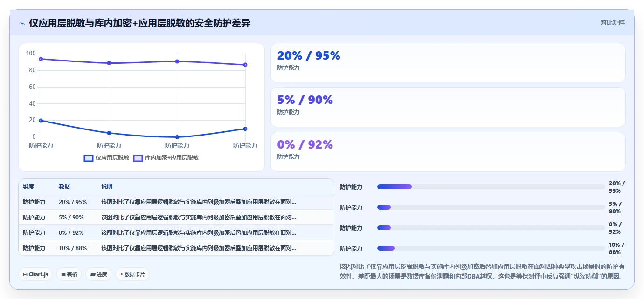Image resolution: width=644 pixels, height=299 pixels.
Task: Click the 40 label on the chart y-axis
Action: tap(32, 103)
